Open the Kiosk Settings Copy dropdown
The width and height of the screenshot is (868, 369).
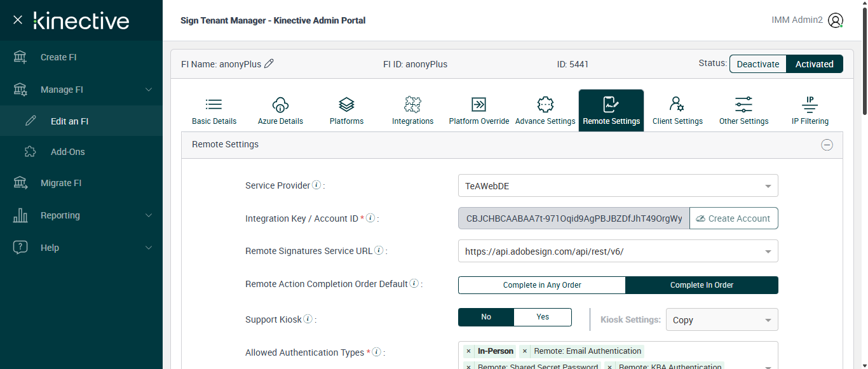722,319
